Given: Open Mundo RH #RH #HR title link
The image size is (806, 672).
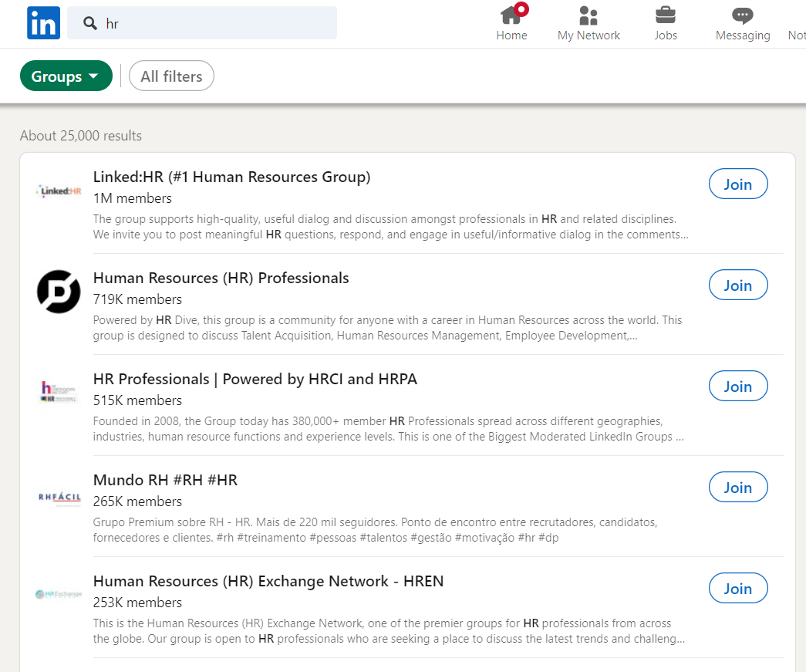Looking at the screenshot, I should (x=165, y=480).
